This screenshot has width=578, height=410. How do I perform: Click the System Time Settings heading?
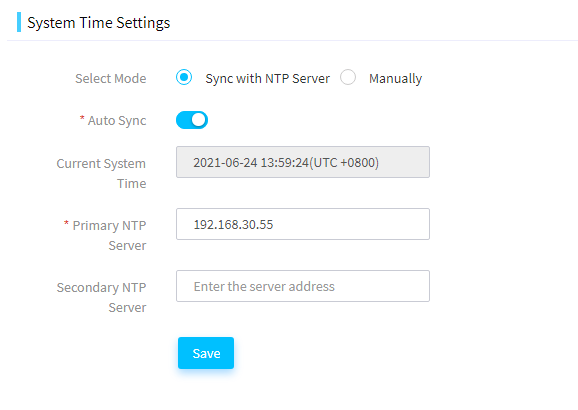(99, 23)
